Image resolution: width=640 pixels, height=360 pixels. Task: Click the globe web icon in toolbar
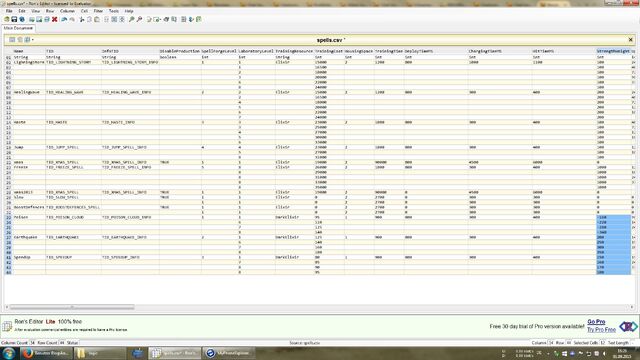coord(22,19)
